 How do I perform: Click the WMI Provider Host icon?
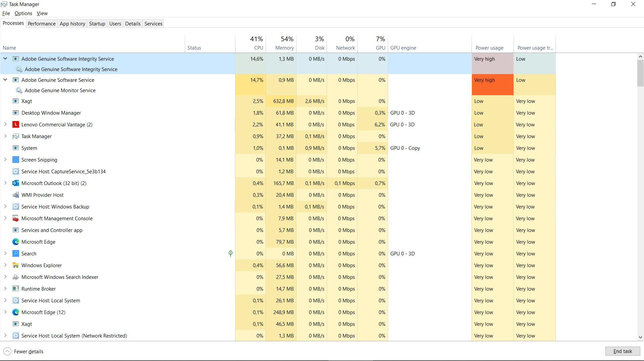[x=15, y=195]
